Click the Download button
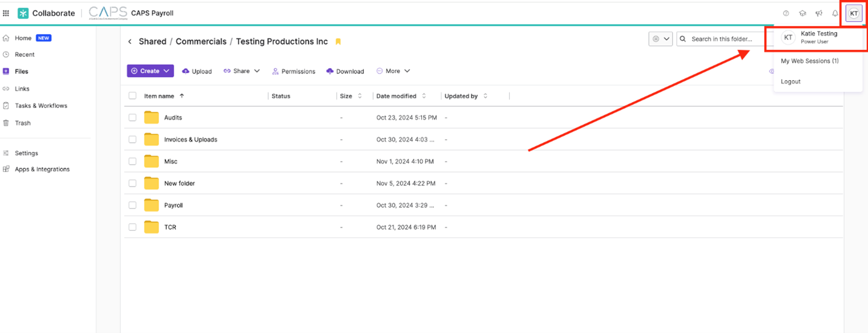The width and height of the screenshot is (868, 333). coord(345,71)
